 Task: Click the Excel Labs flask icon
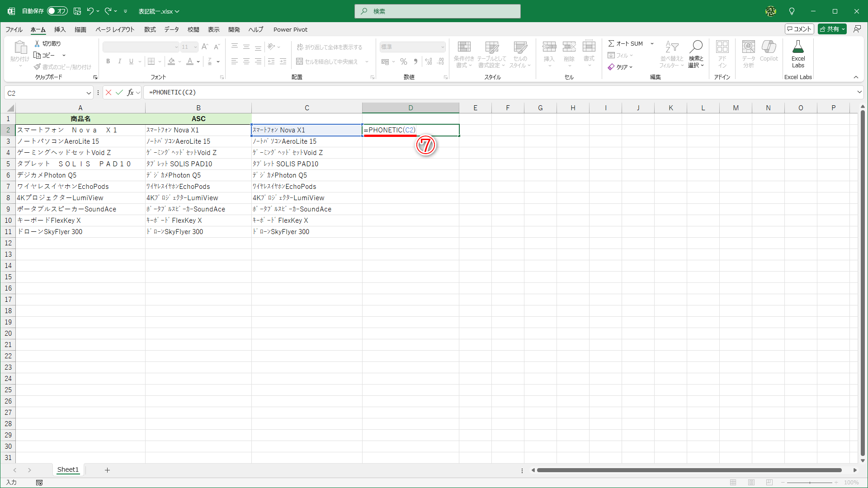coord(797,47)
